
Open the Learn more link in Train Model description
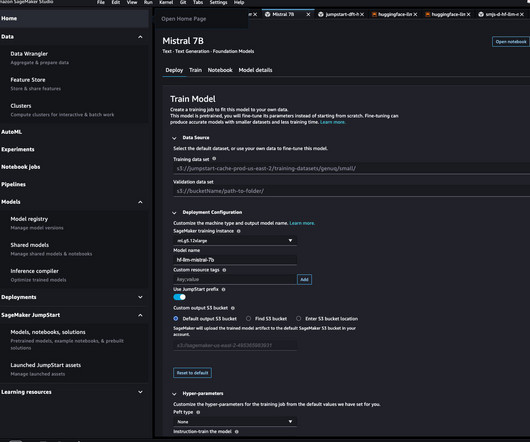tap(333, 122)
